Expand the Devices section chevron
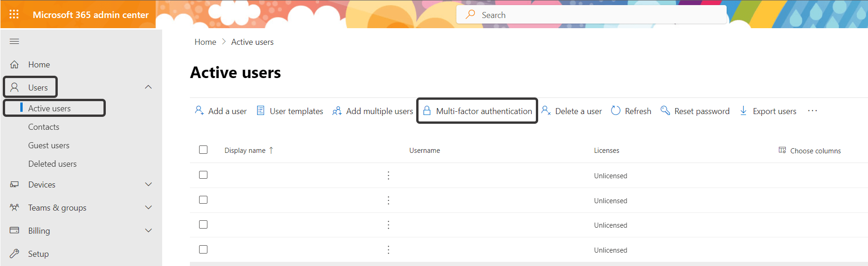The width and height of the screenshot is (868, 266). coord(148,184)
